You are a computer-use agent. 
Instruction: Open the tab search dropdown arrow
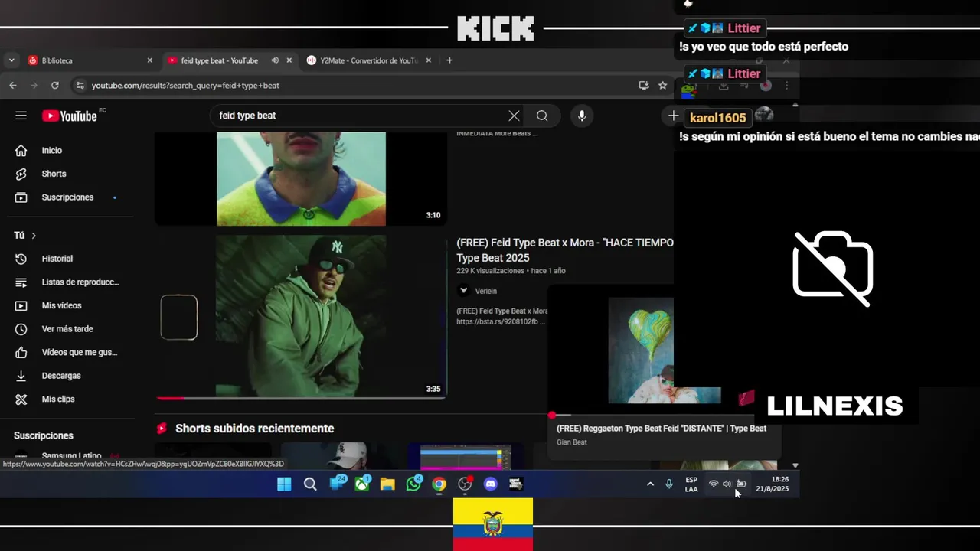point(11,60)
